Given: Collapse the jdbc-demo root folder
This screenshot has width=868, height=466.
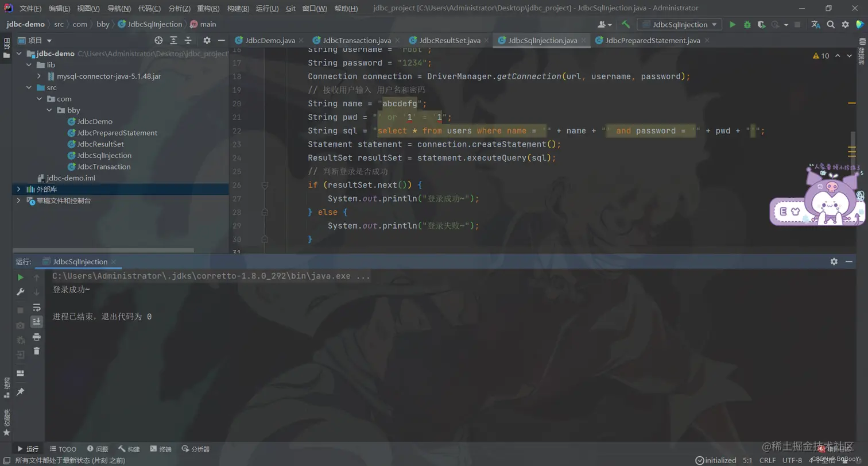Looking at the screenshot, I should 19,53.
